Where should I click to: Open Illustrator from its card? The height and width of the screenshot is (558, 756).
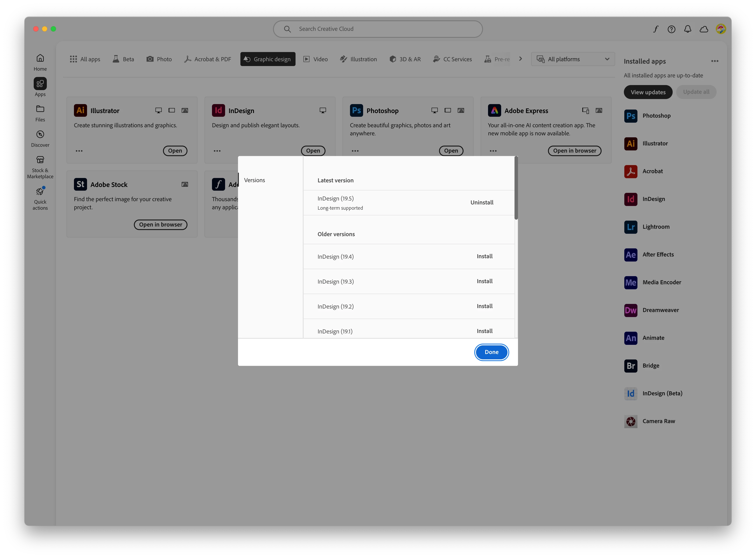[175, 151]
